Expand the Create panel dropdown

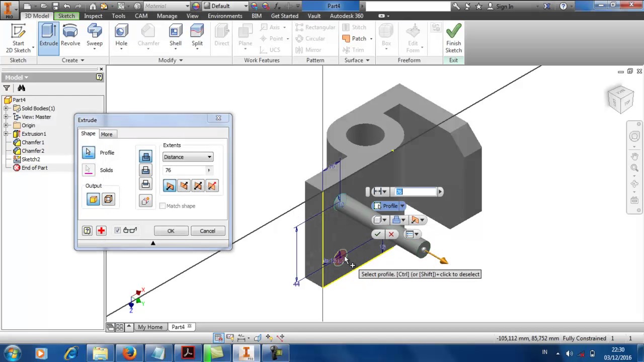(73, 60)
